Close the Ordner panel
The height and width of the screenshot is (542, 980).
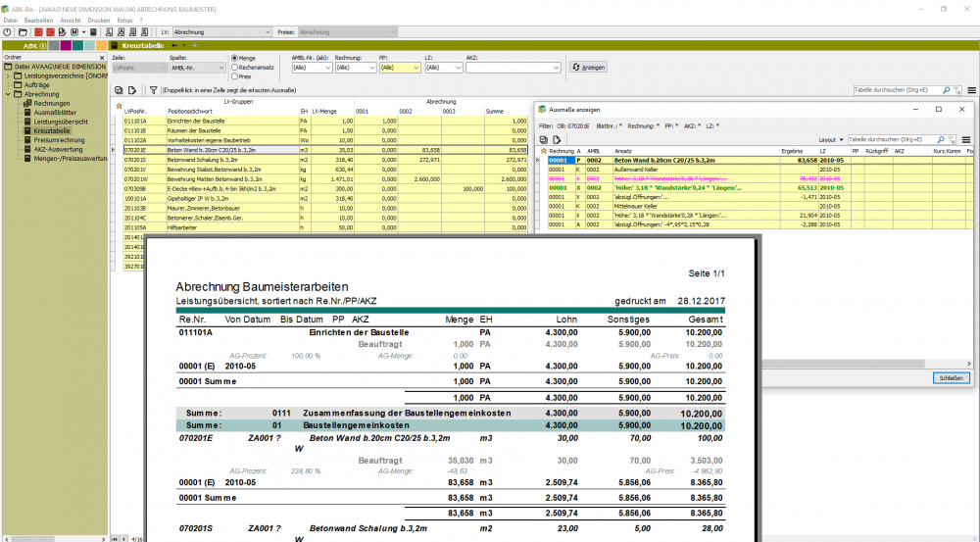[103, 58]
